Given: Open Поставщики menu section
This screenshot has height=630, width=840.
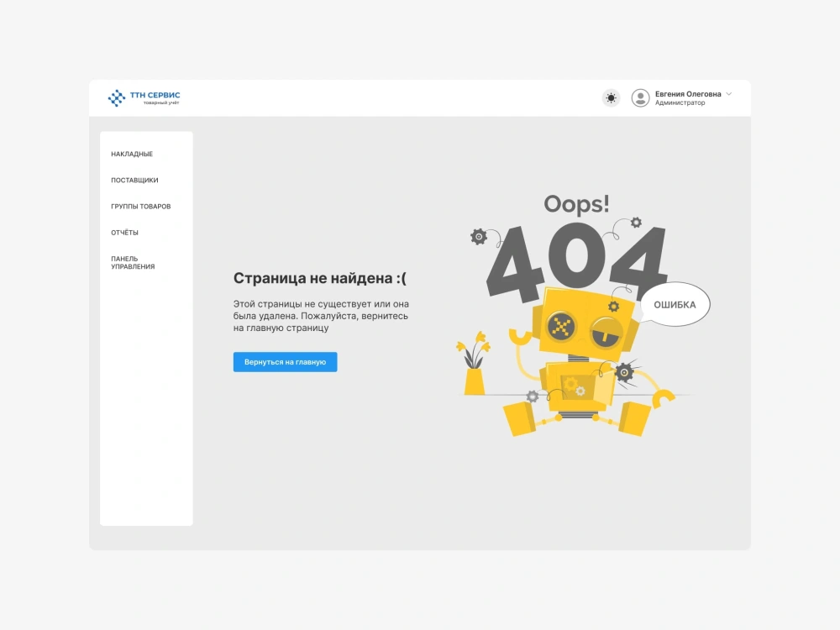Looking at the screenshot, I should click(x=134, y=180).
